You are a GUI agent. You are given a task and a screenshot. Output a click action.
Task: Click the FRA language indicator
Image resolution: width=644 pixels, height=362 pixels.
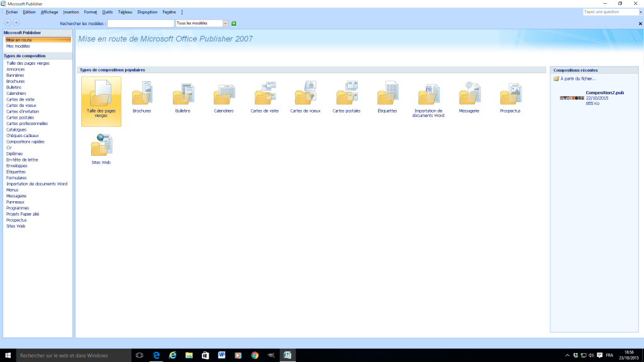click(609, 356)
